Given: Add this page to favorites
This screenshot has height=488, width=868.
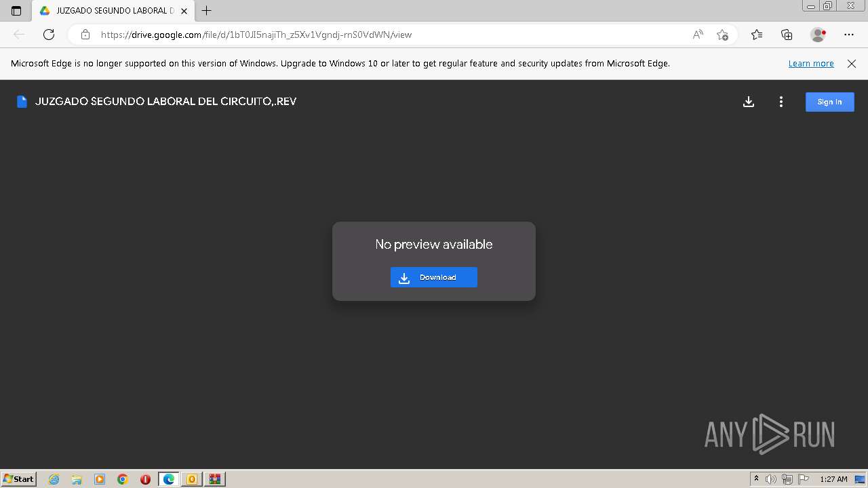Looking at the screenshot, I should (722, 35).
